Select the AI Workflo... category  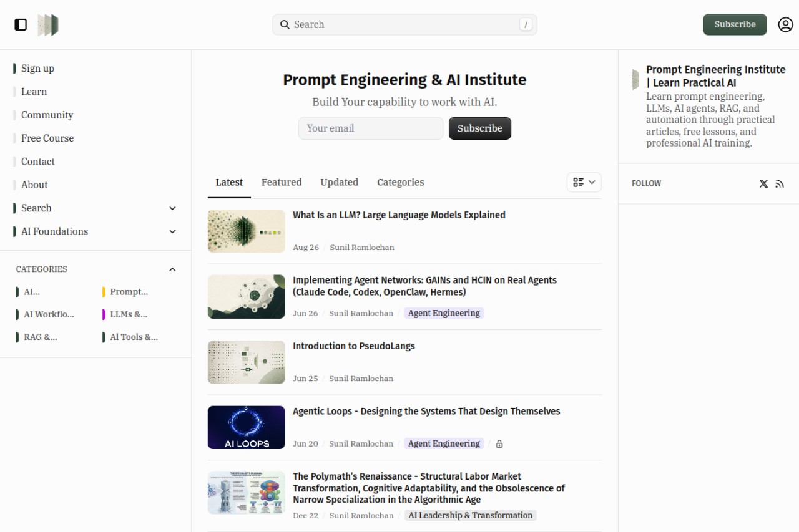coord(45,314)
